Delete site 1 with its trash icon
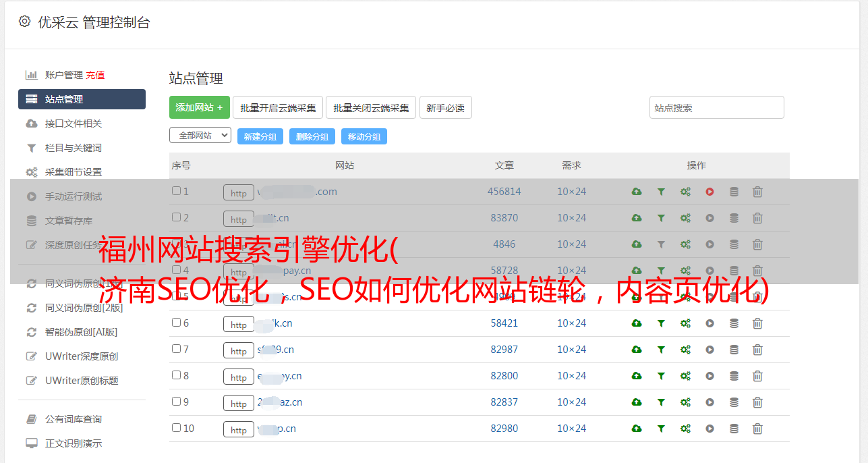868x463 pixels. coord(757,192)
